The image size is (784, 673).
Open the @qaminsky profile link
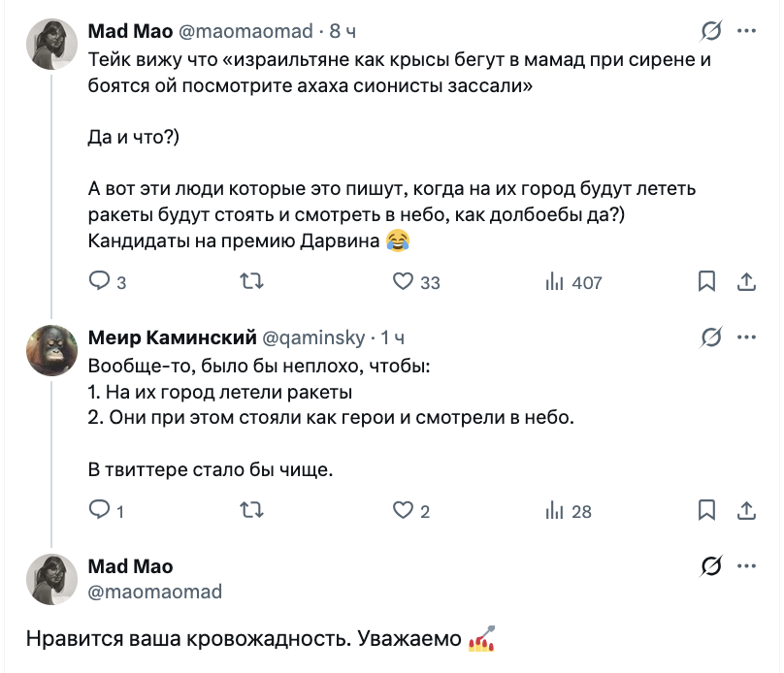click(314, 337)
